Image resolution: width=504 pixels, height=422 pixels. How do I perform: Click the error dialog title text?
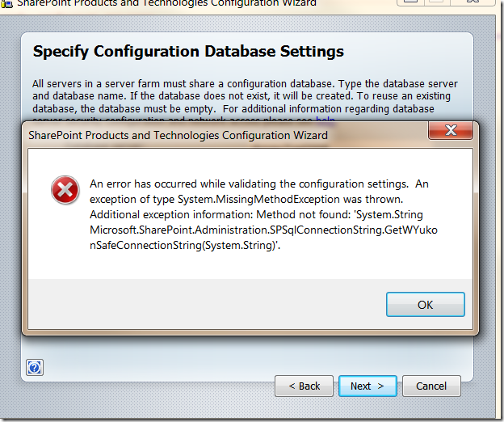(x=178, y=135)
